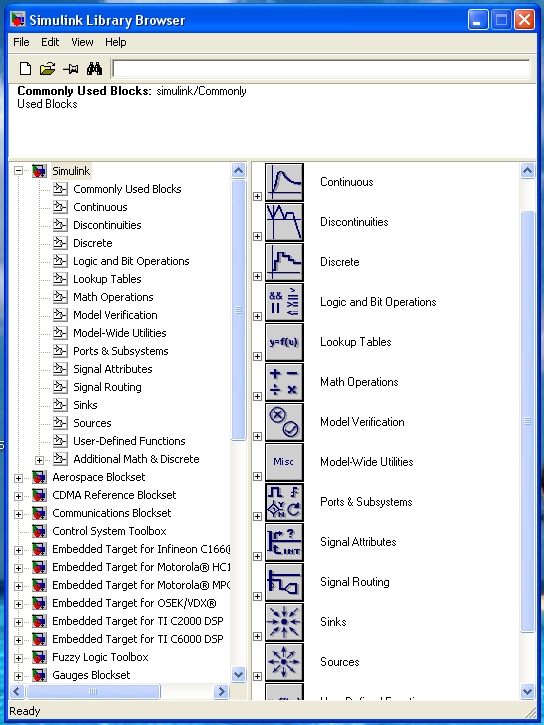Click the Sinks tree node icon in left tree
The image size is (544, 725).
pyautogui.click(x=60, y=405)
